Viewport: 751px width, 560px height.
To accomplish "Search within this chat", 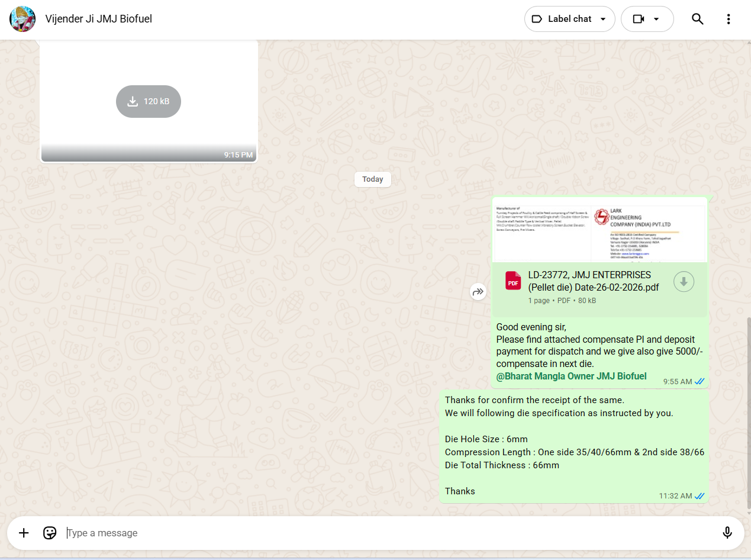I will pyautogui.click(x=698, y=19).
